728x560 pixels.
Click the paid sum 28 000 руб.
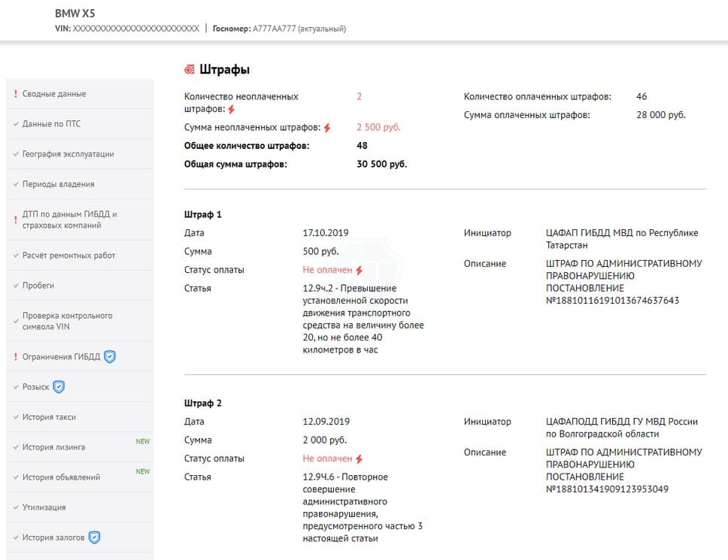tap(660, 115)
